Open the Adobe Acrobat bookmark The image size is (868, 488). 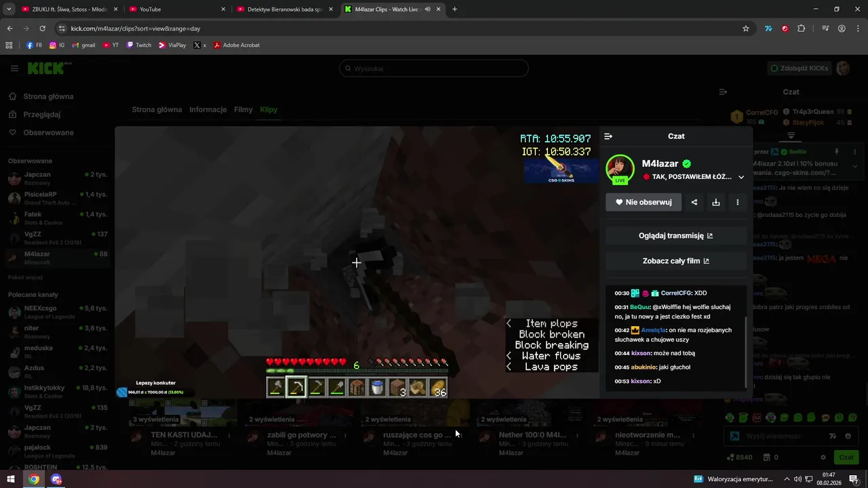(237, 45)
